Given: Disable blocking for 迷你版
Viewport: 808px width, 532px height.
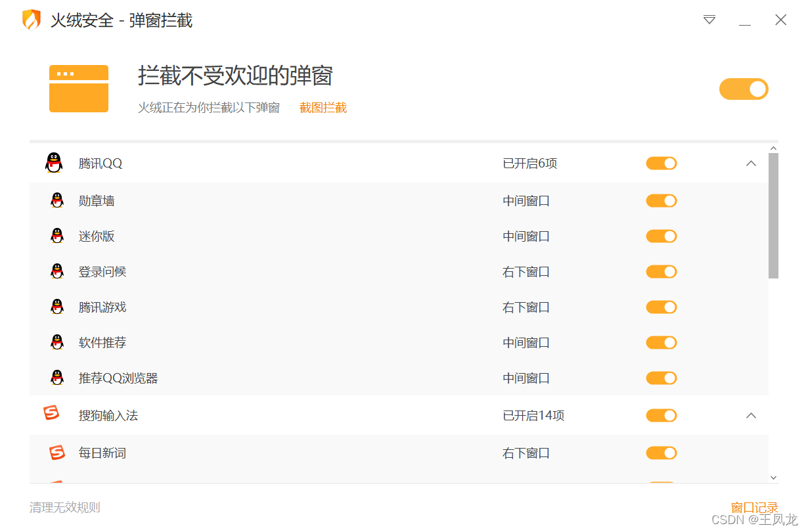Looking at the screenshot, I should (662, 236).
